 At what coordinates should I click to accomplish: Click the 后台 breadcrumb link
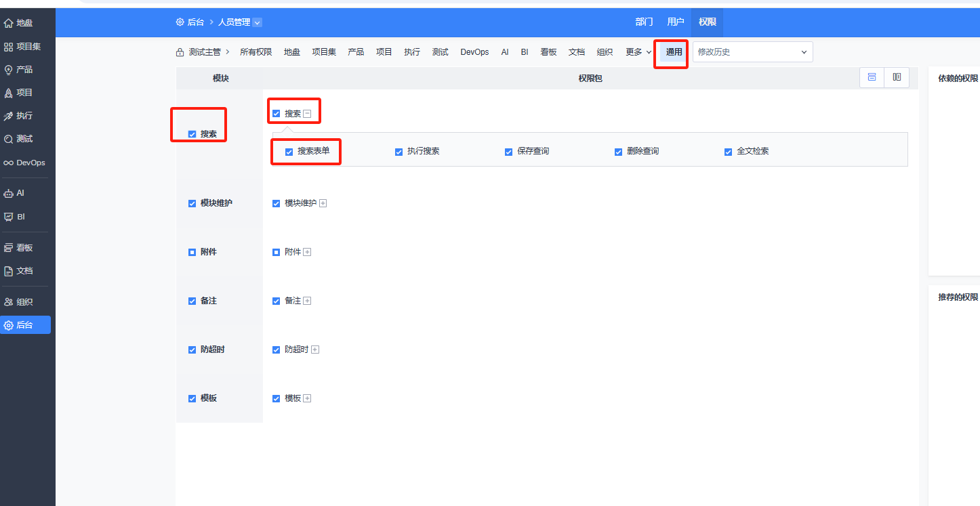pyautogui.click(x=196, y=22)
